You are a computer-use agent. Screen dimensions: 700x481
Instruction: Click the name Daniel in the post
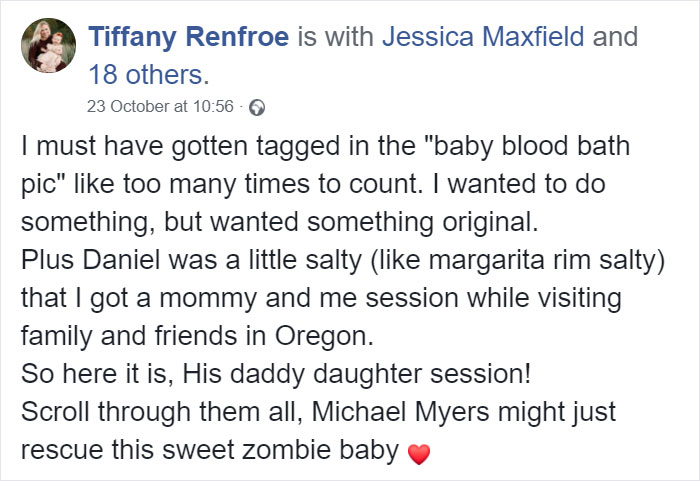pyautogui.click(x=121, y=260)
